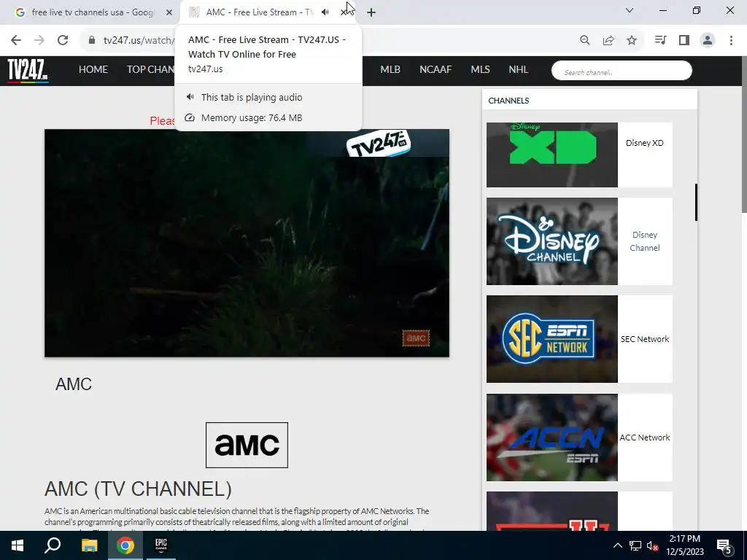Open the Windows Start menu
Viewport: 747px width, 560px height.
18,545
